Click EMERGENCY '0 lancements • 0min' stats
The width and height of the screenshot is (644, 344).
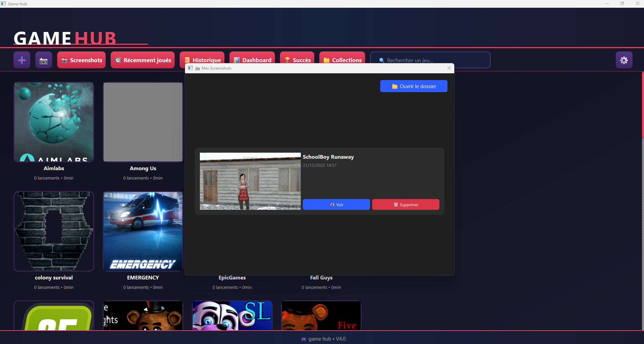pyautogui.click(x=143, y=287)
